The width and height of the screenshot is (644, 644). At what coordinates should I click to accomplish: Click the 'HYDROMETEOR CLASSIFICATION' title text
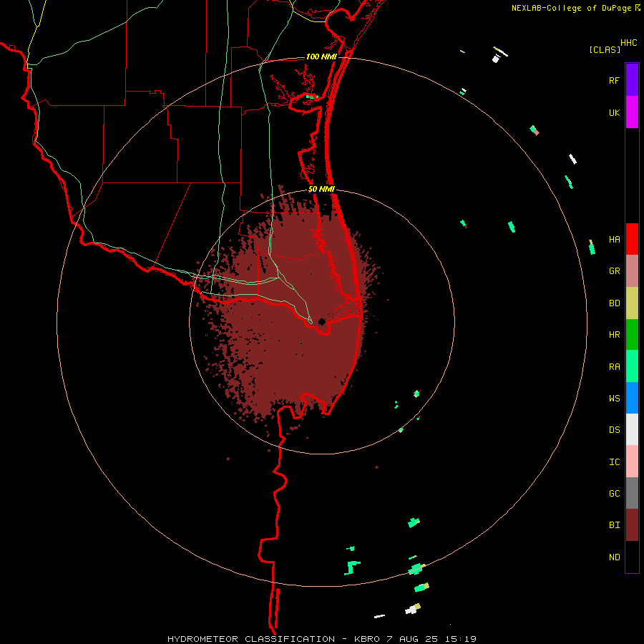point(251,639)
